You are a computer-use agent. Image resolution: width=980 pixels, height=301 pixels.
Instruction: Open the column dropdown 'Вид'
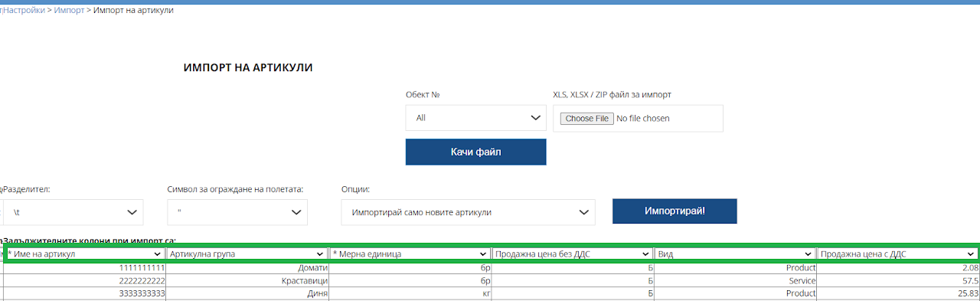[x=735, y=254]
